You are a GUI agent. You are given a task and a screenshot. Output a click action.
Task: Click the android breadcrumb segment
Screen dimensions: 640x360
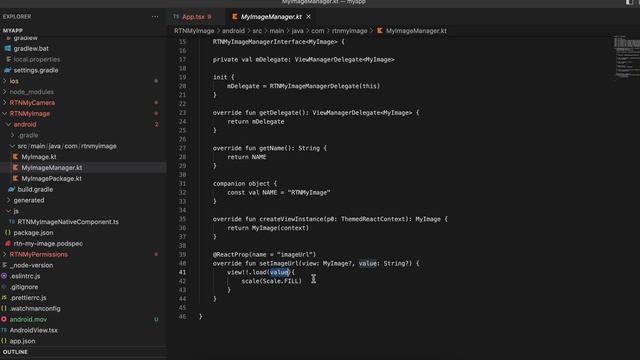click(233, 31)
